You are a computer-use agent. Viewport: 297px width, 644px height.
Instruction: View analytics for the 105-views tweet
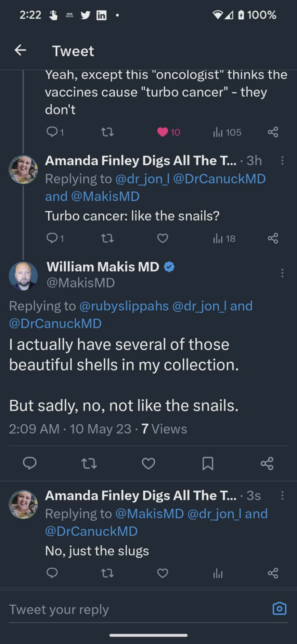(x=227, y=132)
